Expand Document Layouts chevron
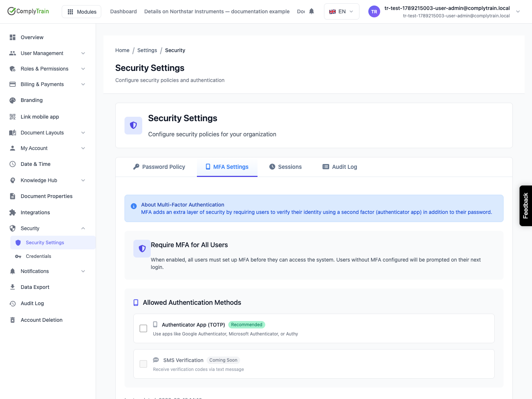This screenshot has width=532, height=399. tap(83, 133)
